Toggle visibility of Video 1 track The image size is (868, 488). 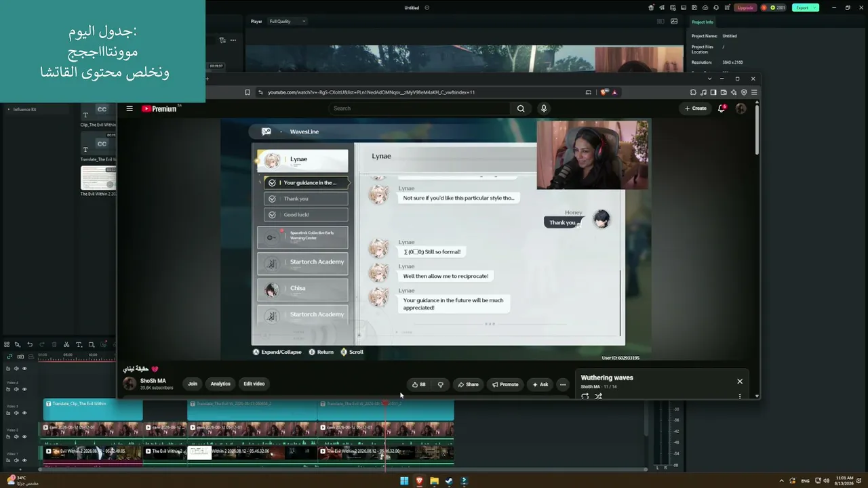point(24,460)
